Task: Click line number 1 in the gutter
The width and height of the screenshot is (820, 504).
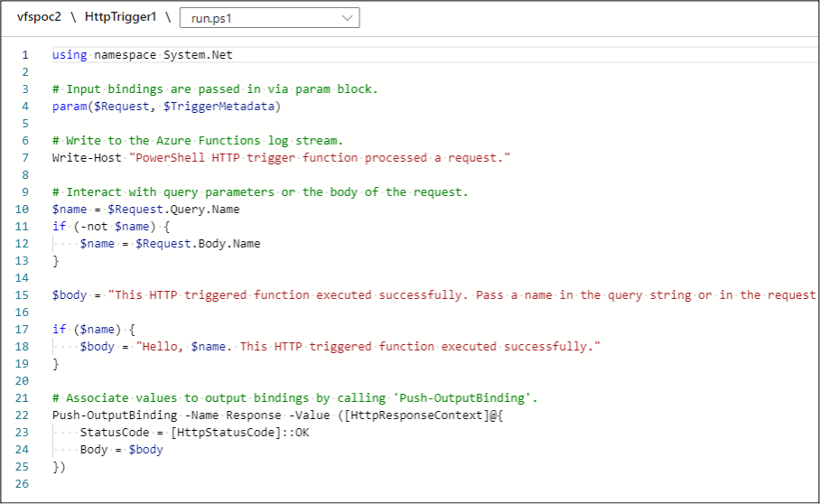Action: tap(25, 55)
